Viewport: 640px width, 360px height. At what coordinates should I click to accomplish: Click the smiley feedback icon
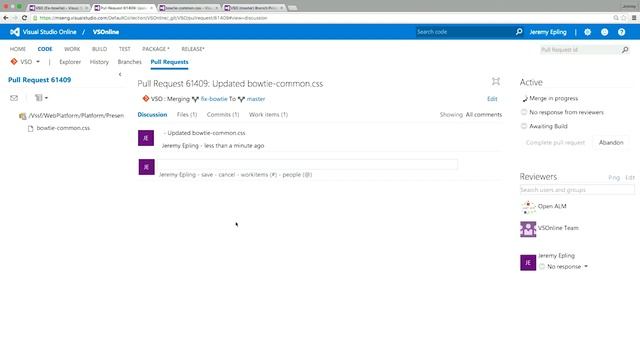click(604, 32)
